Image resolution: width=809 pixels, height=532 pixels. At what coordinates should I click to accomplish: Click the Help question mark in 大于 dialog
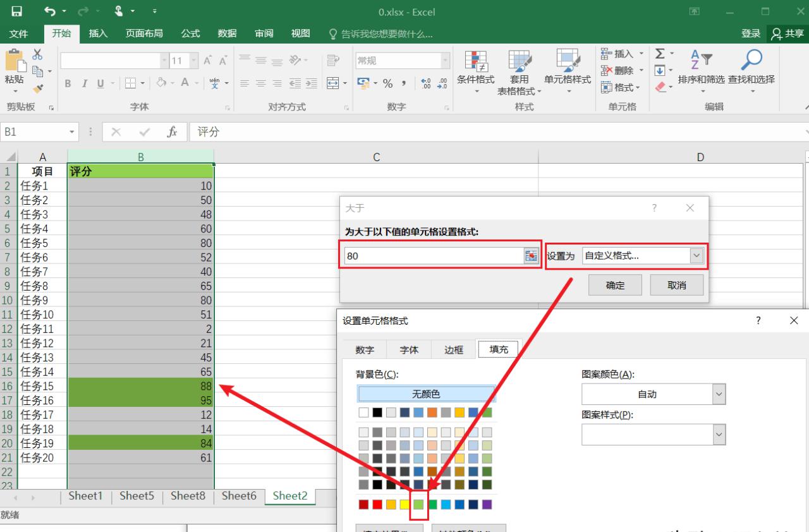[x=654, y=208]
